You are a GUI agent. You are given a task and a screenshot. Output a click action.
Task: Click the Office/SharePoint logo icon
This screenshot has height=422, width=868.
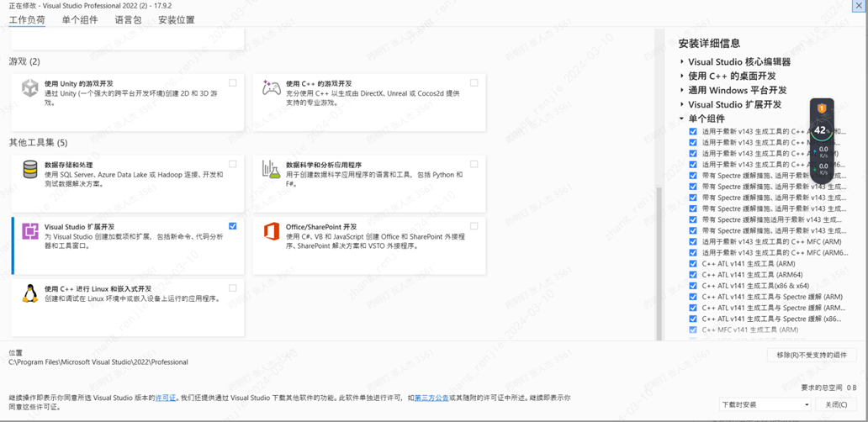(271, 231)
